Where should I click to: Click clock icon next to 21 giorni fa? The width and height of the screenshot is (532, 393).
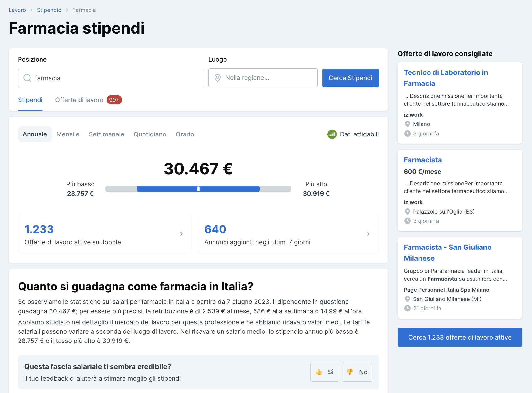coord(407,308)
